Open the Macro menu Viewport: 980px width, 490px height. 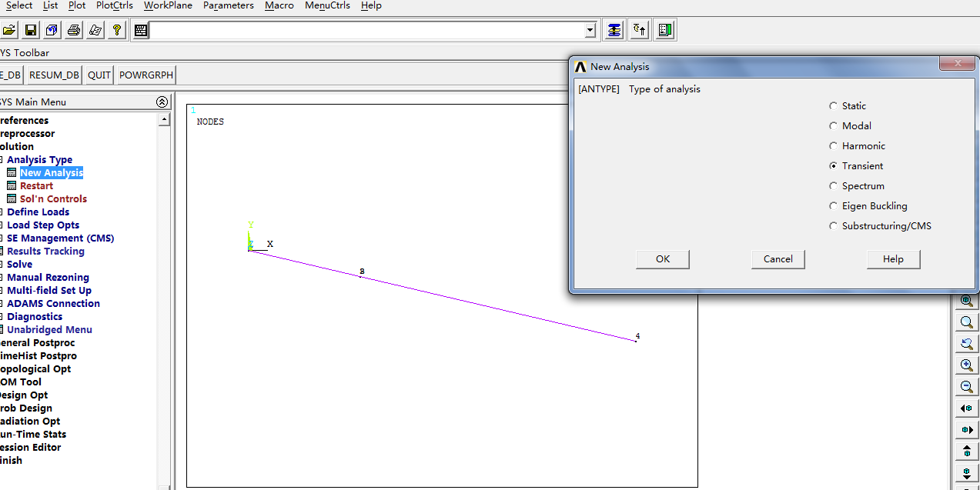[279, 5]
